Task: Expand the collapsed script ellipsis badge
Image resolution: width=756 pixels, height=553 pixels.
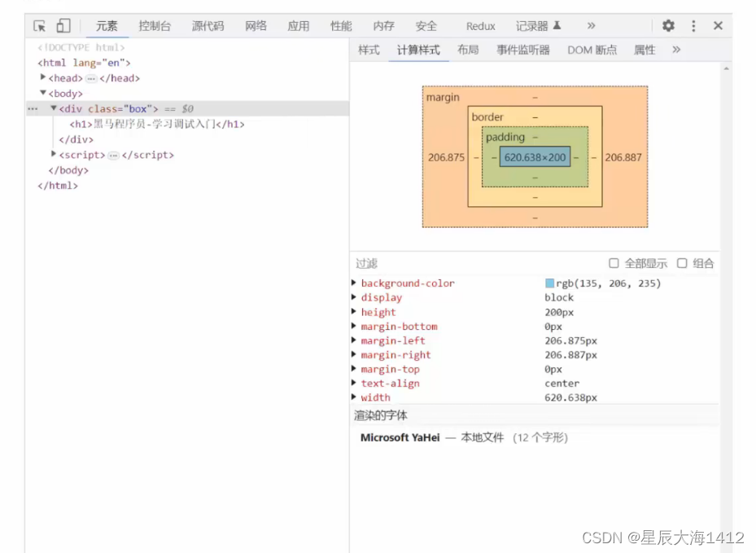Action: click(113, 156)
